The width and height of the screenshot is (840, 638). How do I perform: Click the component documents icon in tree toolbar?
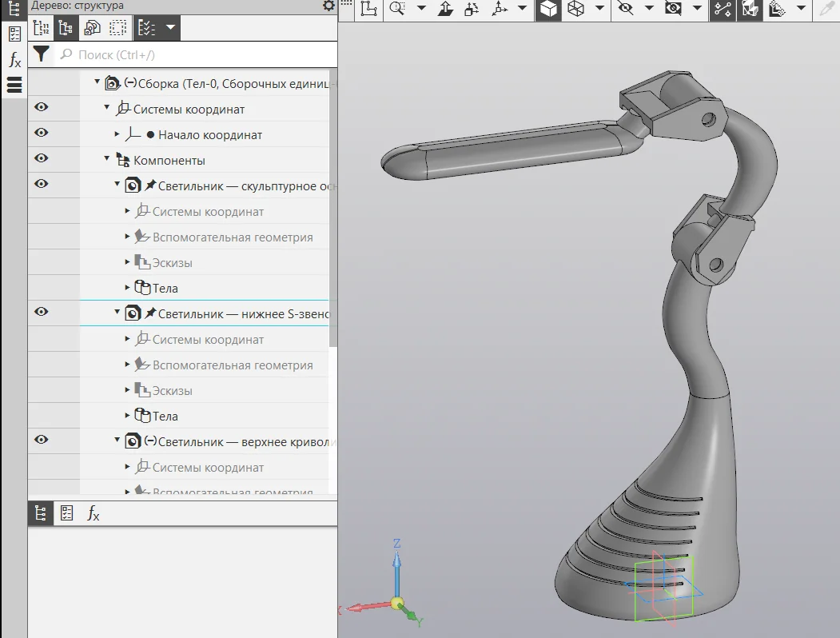point(92,28)
